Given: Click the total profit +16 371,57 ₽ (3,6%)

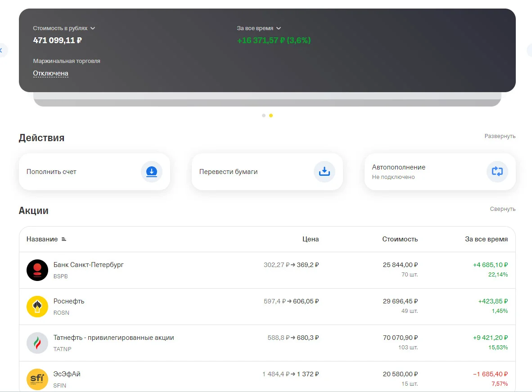Looking at the screenshot, I should 274,40.
